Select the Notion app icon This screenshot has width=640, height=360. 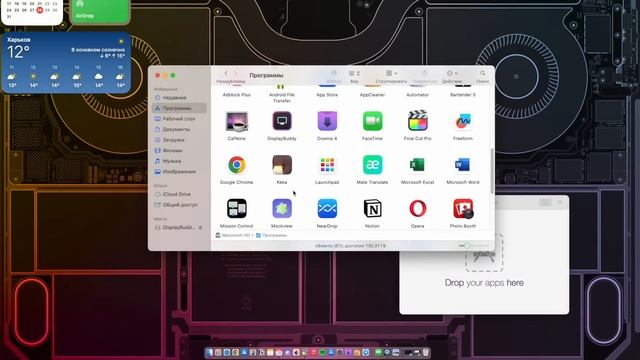(372, 209)
